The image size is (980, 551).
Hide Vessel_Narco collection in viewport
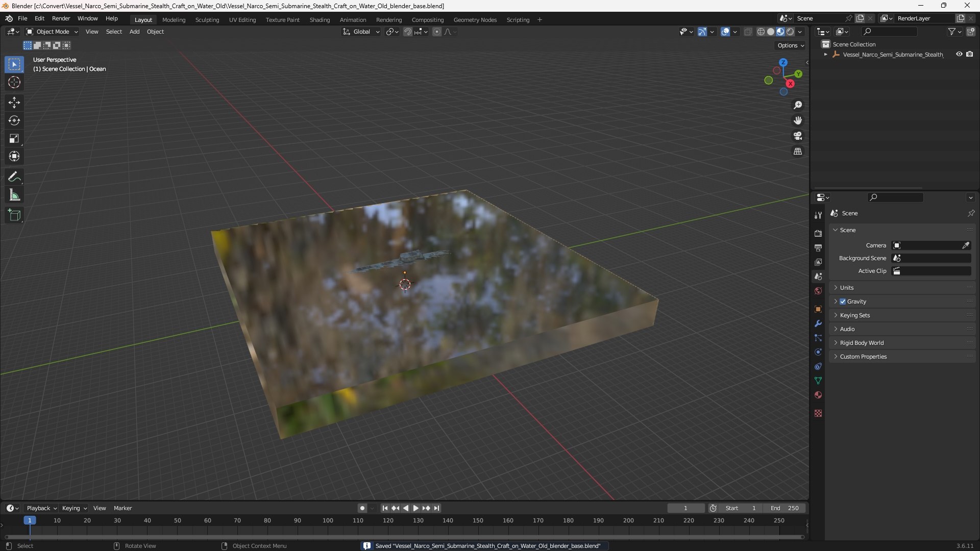tap(959, 54)
